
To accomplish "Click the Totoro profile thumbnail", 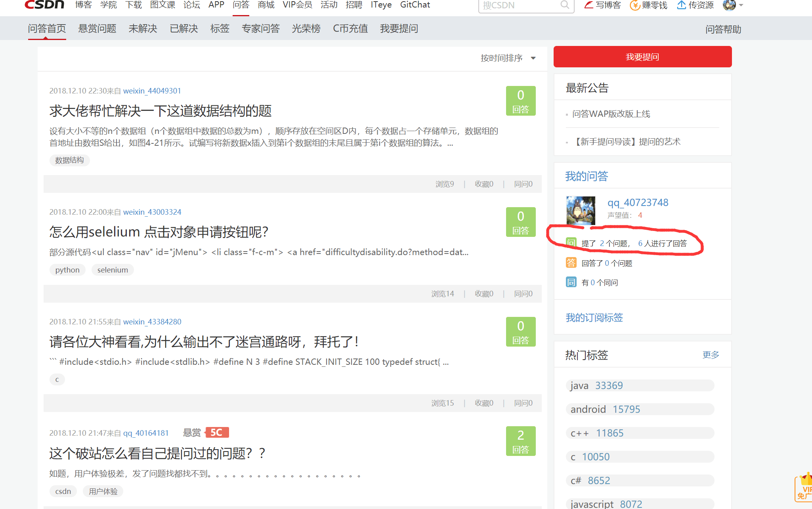I will click(581, 210).
